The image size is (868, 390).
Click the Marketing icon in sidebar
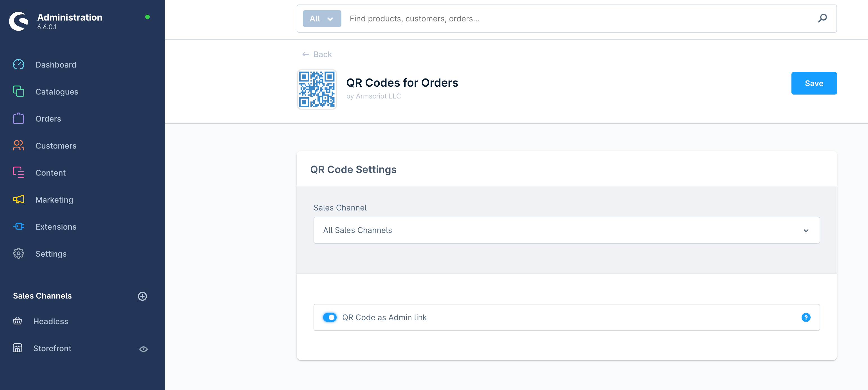[x=18, y=199]
